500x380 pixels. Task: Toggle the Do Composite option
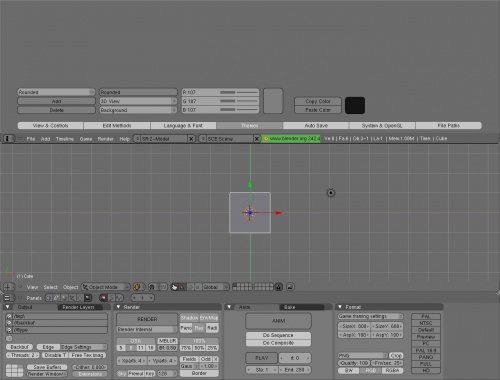pyautogui.click(x=278, y=343)
